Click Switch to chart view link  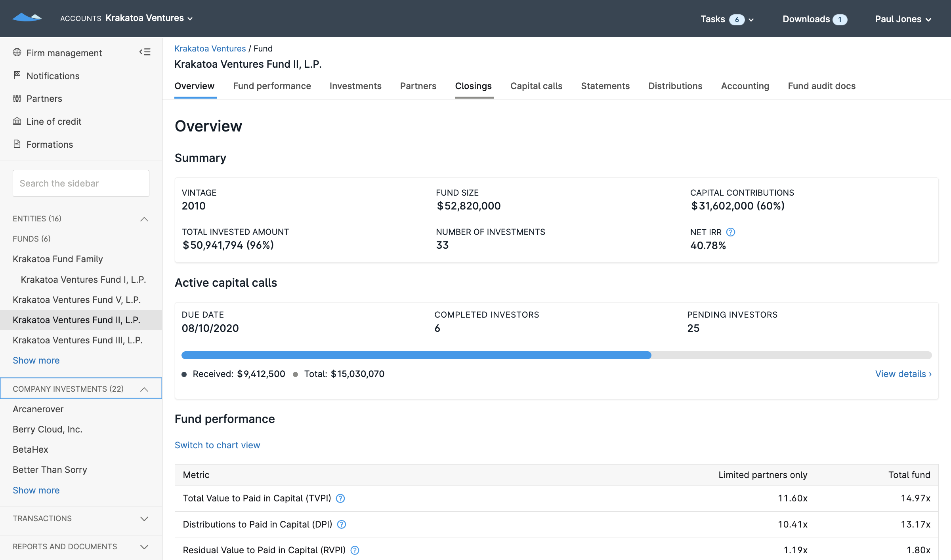coord(217,445)
